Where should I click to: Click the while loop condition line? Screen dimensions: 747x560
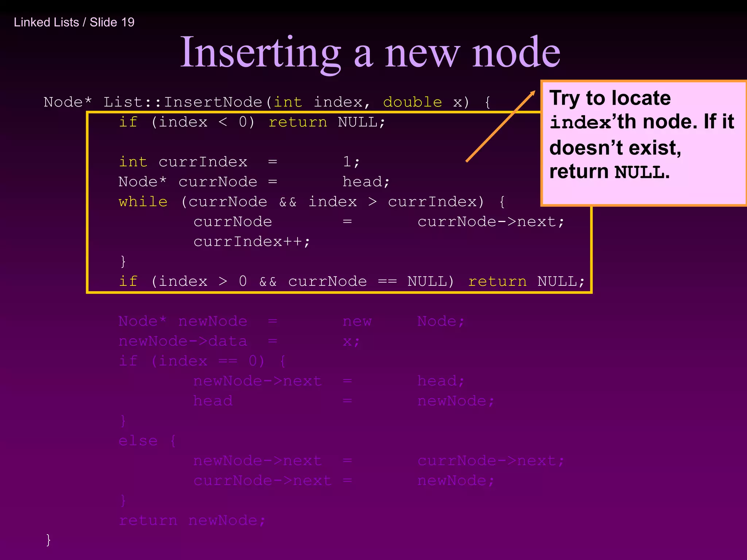[x=312, y=202]
